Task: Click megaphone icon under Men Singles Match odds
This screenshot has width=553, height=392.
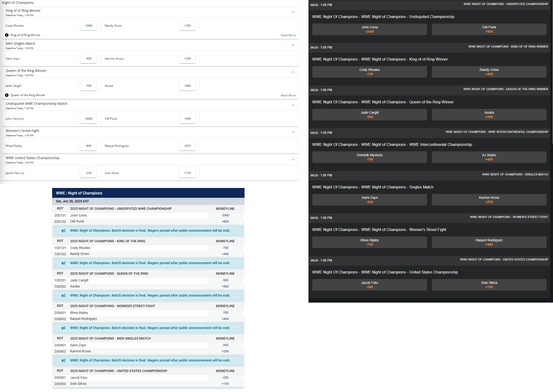Action: tap(63, 361)
